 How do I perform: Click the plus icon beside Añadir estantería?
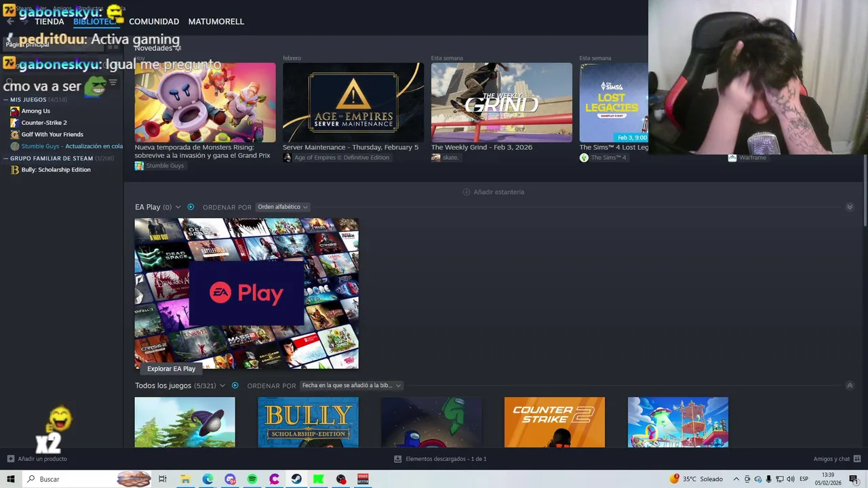tap(466, 192)
